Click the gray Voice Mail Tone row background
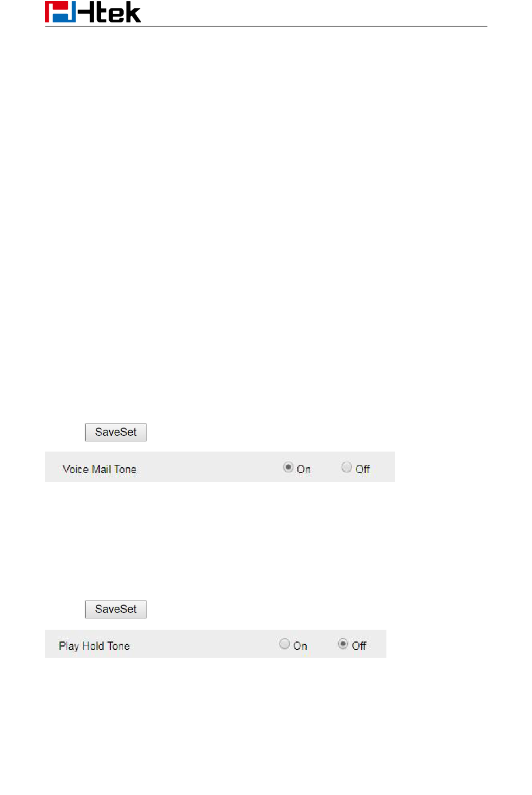The image size is (532, 795). coord(220,467)
